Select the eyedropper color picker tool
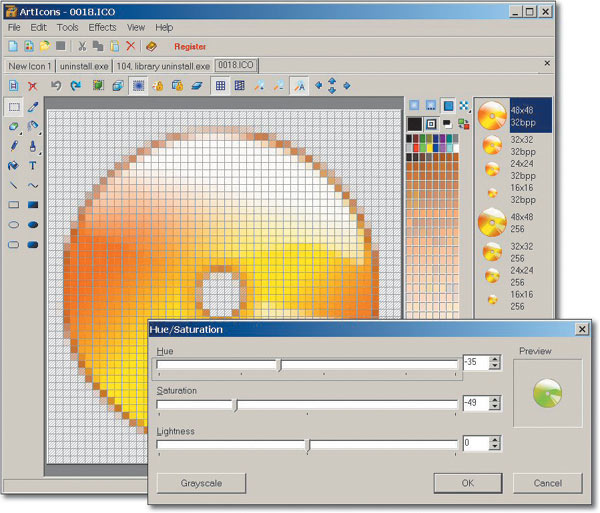This screenshot has width=600, height=513. point(33,107)
